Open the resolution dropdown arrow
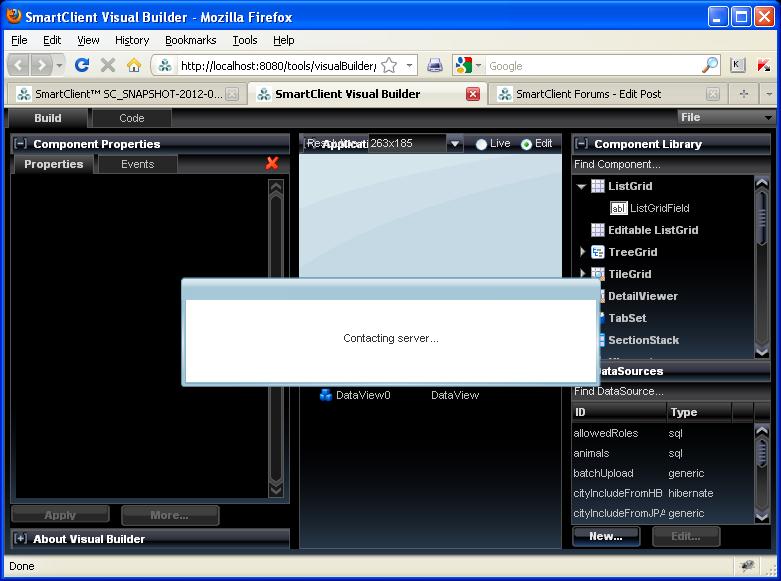The width and height of the screenshot is (781, 581). [455, 144]
